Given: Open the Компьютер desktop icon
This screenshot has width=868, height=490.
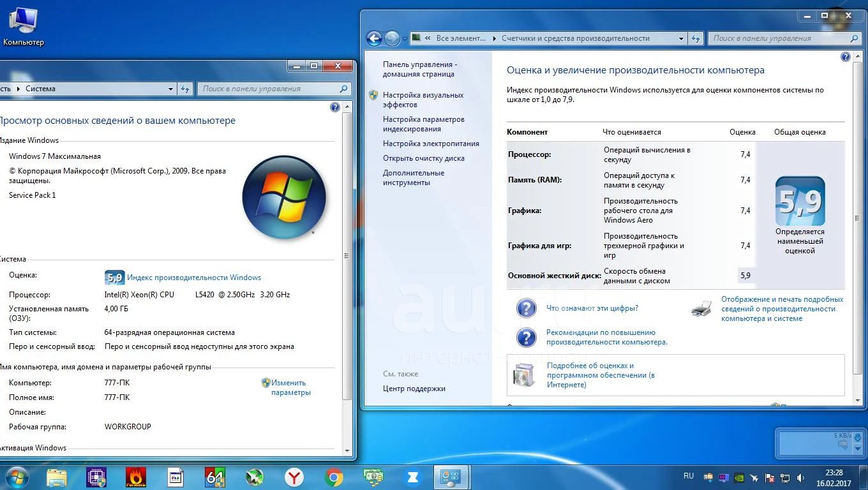Looking at the screenshot, I should (x=23, y=26).
